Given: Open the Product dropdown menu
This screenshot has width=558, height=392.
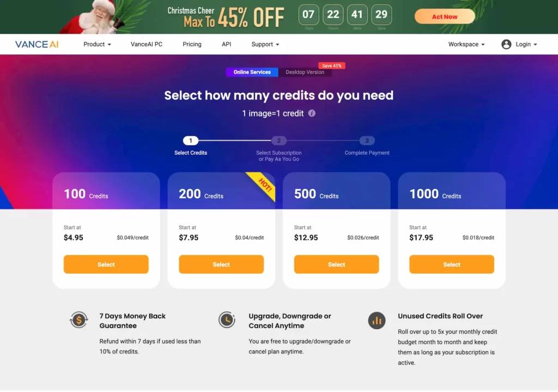Looking at the screenshot, I should click(x=96, y=44).
